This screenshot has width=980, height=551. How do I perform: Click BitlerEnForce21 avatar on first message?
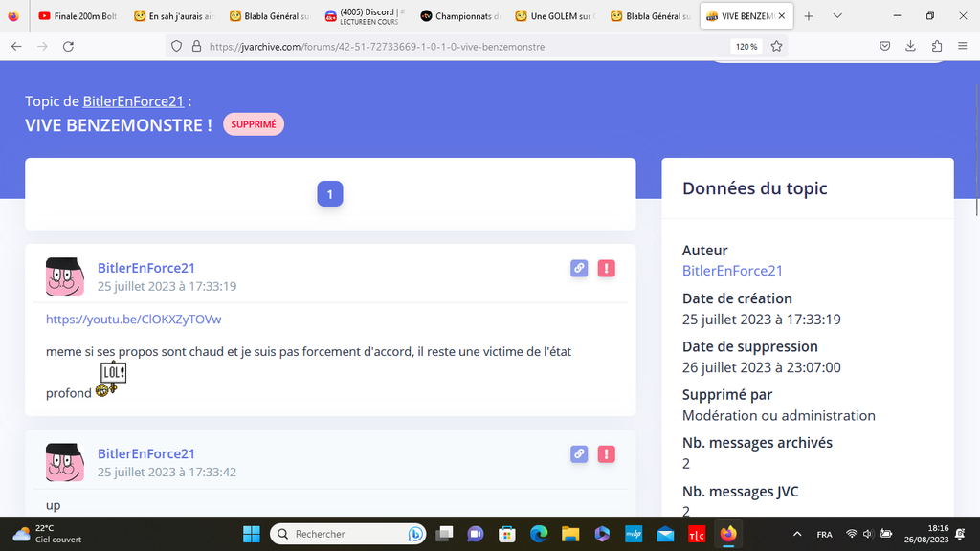click(x=65, y=276)
